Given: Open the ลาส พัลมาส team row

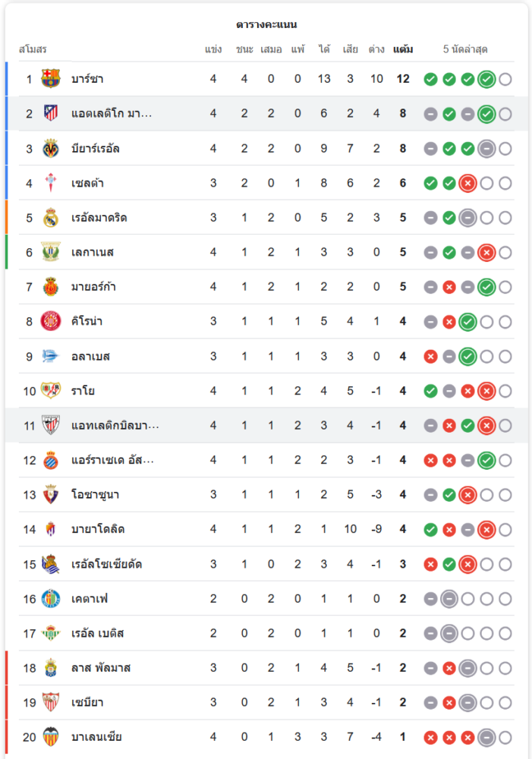Looking at the screenshot, I should tap(101, 668).
